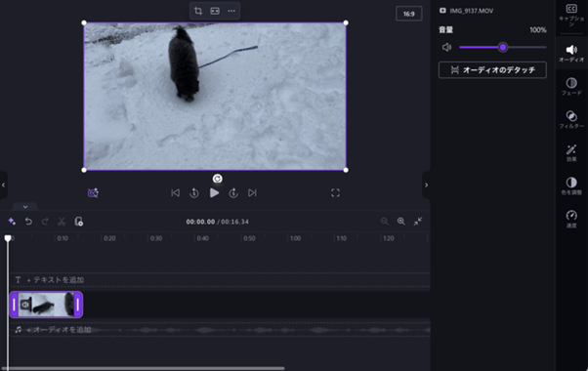Skip to the start of the video

(x=175, y=192)
